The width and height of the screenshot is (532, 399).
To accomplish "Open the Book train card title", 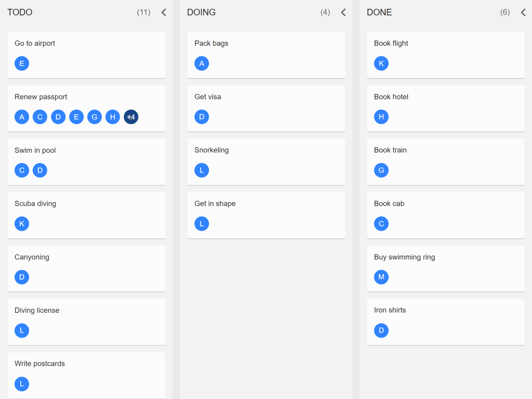I will pyautogui.click(x=390, y=150).
